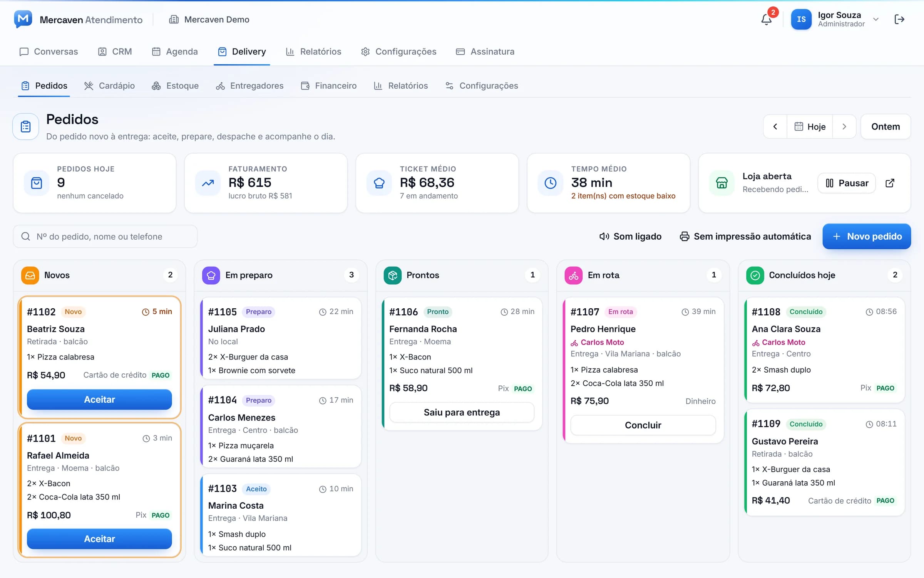Open store page in new window icon
The width and height of the screenshot is (924, 578).
(890, 183)
